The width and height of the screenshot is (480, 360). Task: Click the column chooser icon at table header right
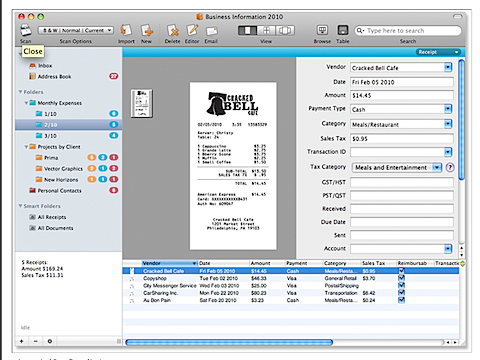(x=462, y=263)
